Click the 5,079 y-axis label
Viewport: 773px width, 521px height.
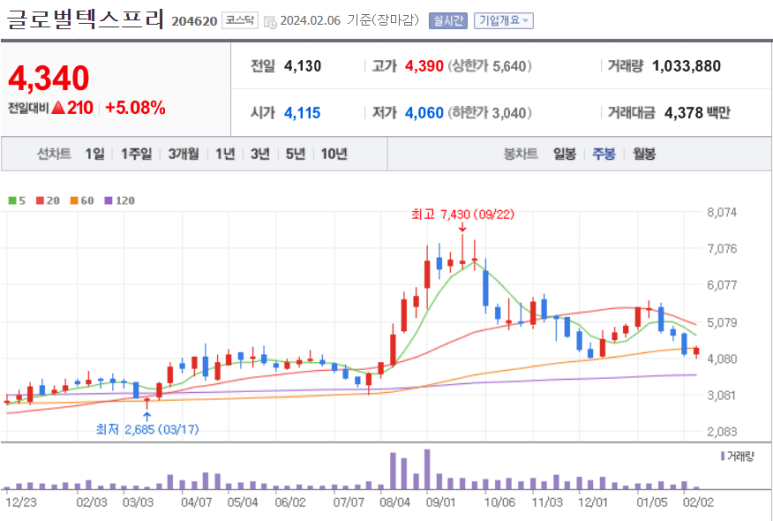coord(722,323)
